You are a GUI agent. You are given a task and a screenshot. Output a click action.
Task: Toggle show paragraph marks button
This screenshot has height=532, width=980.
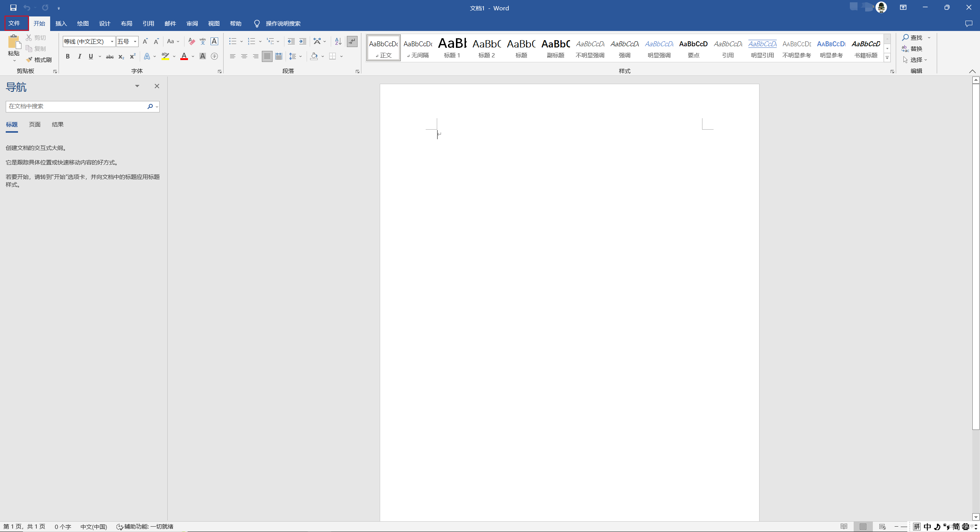tap(352, 41)
